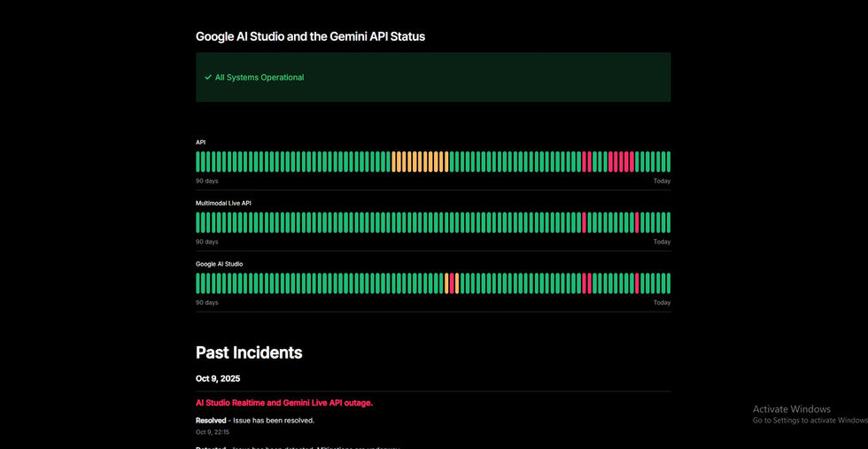The height and width of the screenshot is (449, 868).
Task: Open the AI Studio Realtime and Gemini Live API outage incident
Action: pyautogui.click(x=283, y=403)
